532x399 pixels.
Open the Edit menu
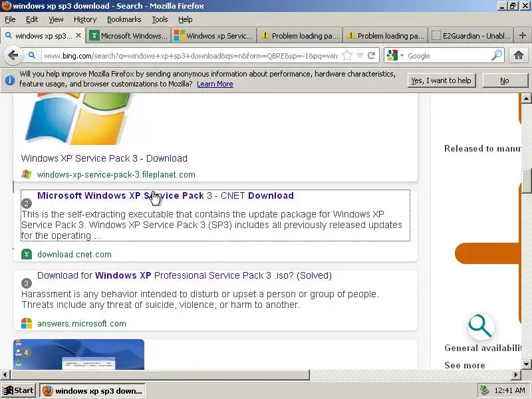click(x=32, y=20)
